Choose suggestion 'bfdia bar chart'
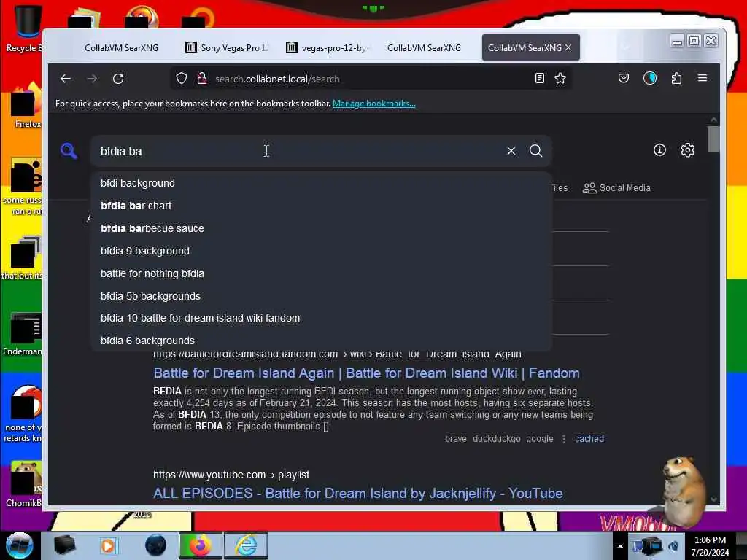 tap(322, 206)
